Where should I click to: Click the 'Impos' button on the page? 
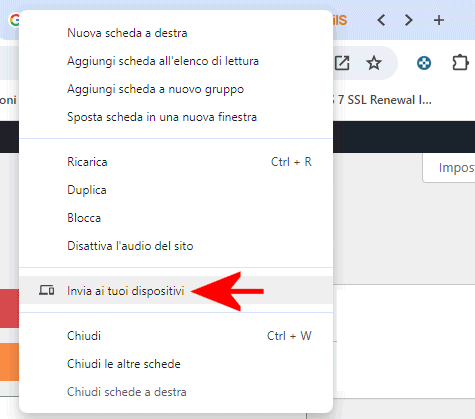[x=449, y=168]
